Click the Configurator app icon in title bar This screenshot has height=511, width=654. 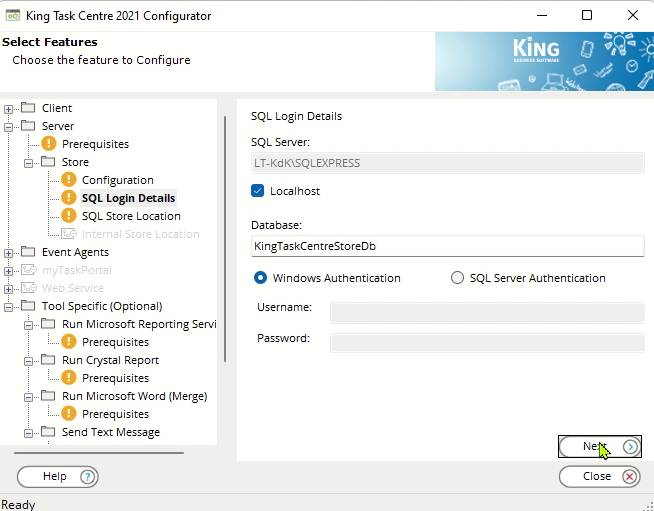pyautogui.click(x=13, y=16)
